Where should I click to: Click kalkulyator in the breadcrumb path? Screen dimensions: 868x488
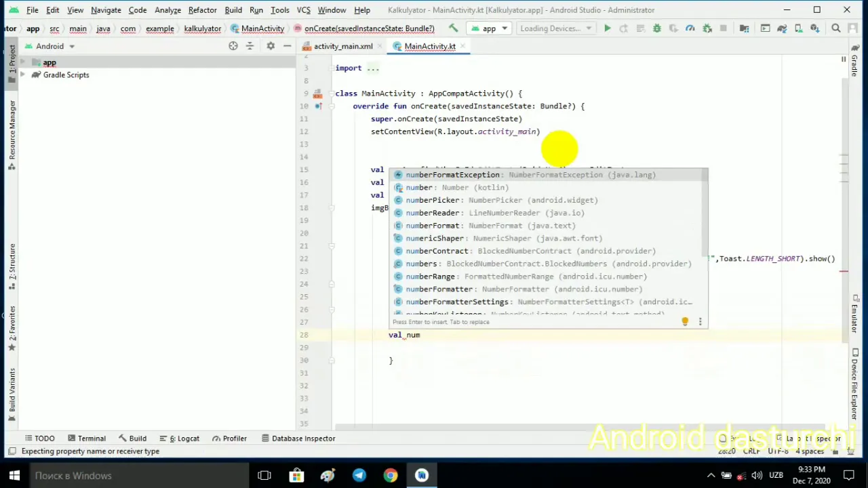point(203,28)
